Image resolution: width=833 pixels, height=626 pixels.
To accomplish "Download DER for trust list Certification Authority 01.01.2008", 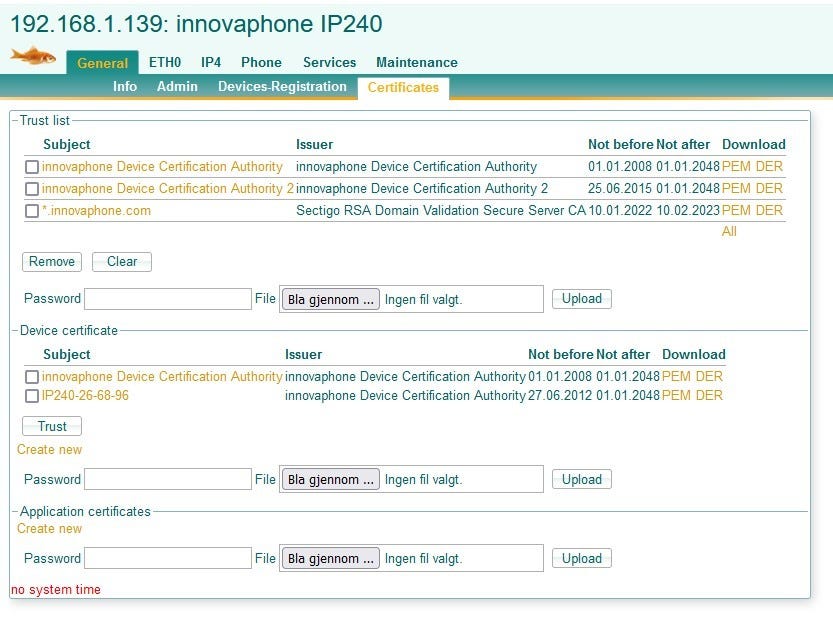I will click(769, 166).
